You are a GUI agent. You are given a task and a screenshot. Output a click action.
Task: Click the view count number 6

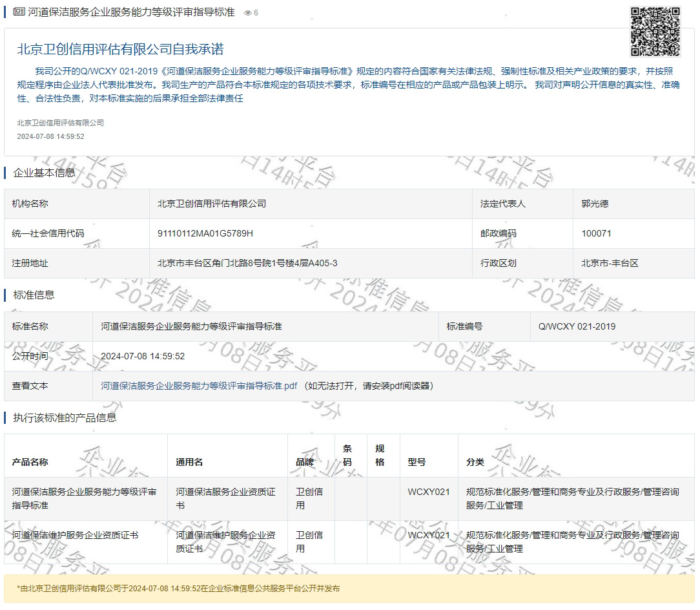coord(256,13)
